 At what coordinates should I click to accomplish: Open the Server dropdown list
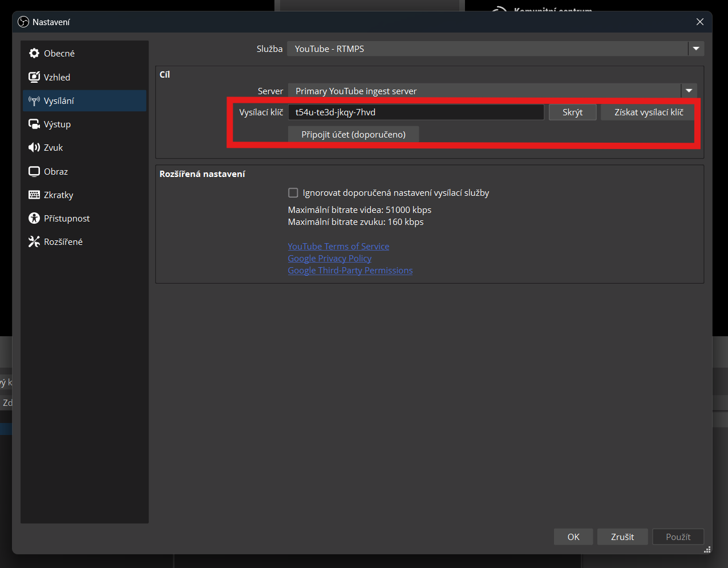689,91
